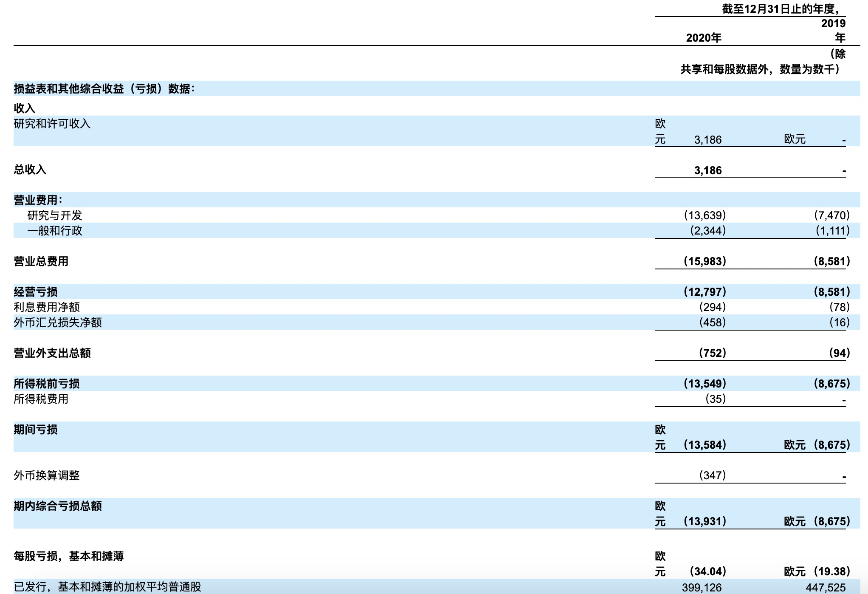Image resolution: width=868 pixels, height=594 pixels.
Task: Select the 研究与开发 row label
Action: click(55, 215)
